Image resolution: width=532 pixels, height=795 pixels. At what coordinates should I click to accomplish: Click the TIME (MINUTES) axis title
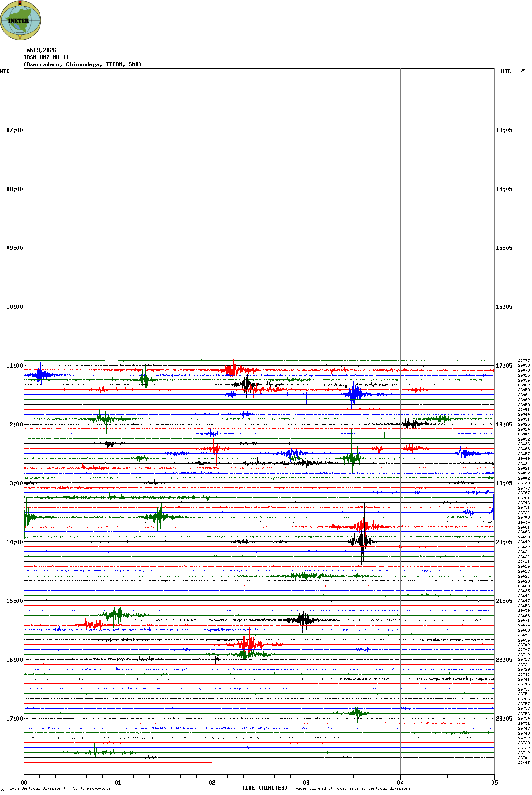[x=265, y=788]
